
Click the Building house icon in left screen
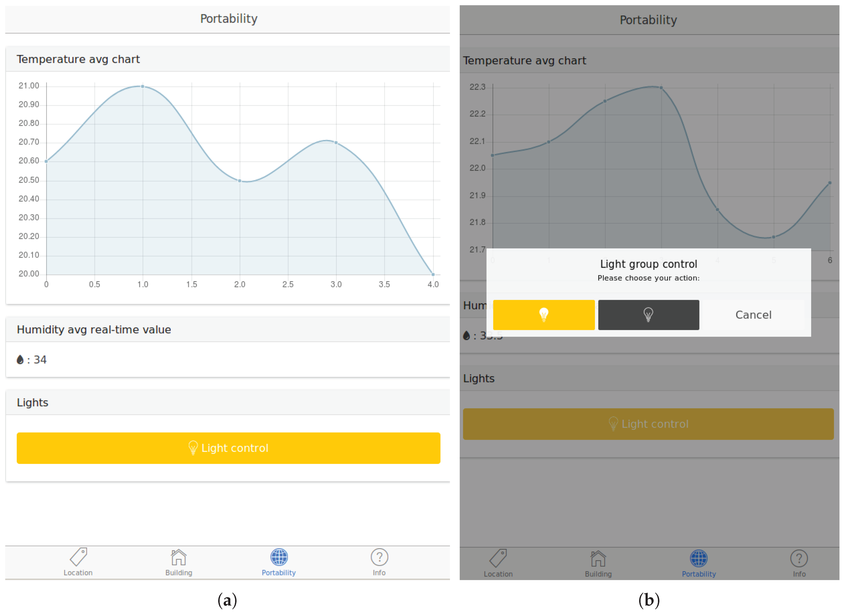pyautogui.click(x=179, y=557)
